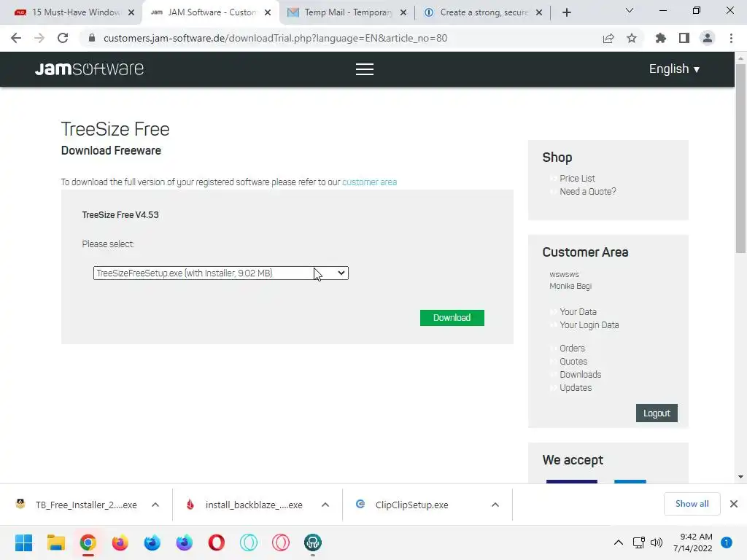
Task: Open the Windows Start menu
Action: point(23,542)
